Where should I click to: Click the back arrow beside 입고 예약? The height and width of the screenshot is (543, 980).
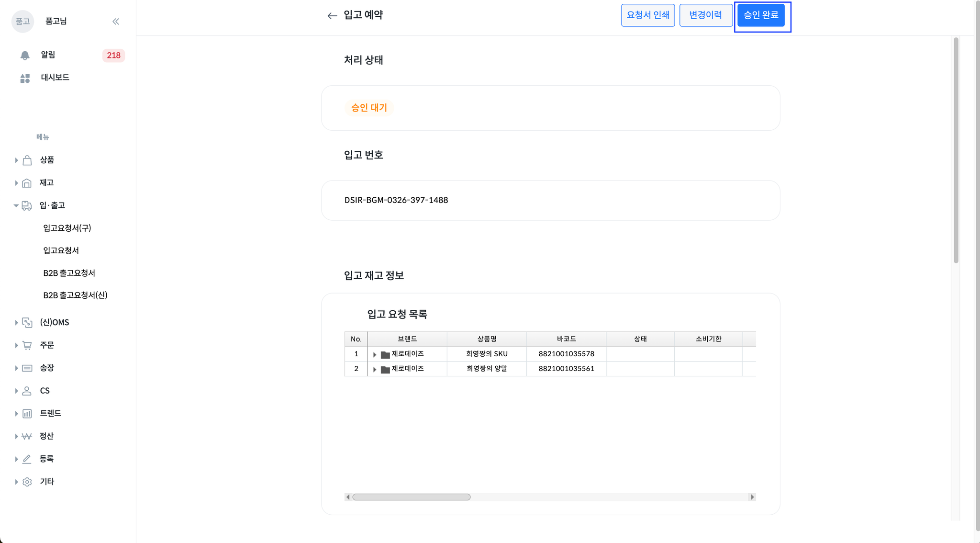click(332, 16)
